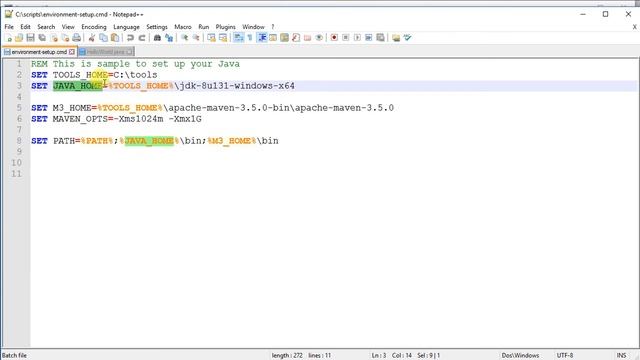The image size is (640, 360).
Task: Toggle monitoring eye icon
Action: pyautogui.click(x=319, y=38)
